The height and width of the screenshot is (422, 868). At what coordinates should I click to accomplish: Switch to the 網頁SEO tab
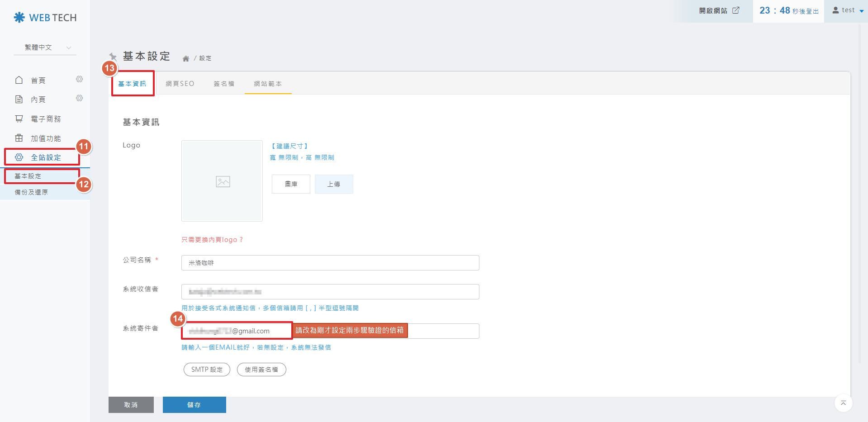[x=180, y=84]
